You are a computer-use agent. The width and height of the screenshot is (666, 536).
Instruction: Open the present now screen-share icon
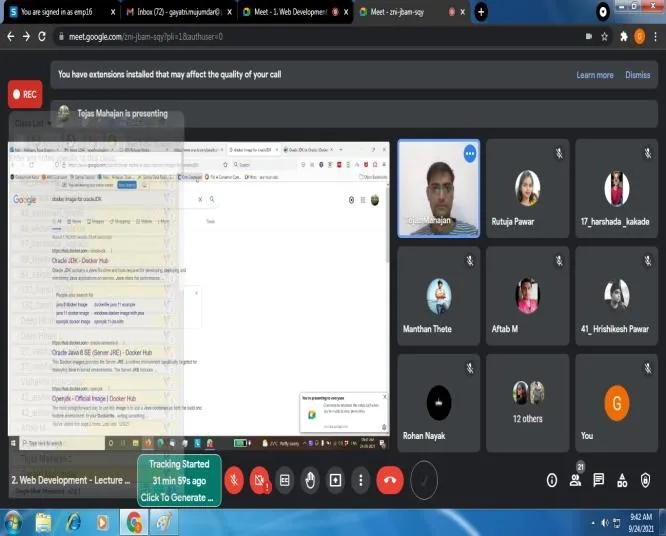coord(336,480)
